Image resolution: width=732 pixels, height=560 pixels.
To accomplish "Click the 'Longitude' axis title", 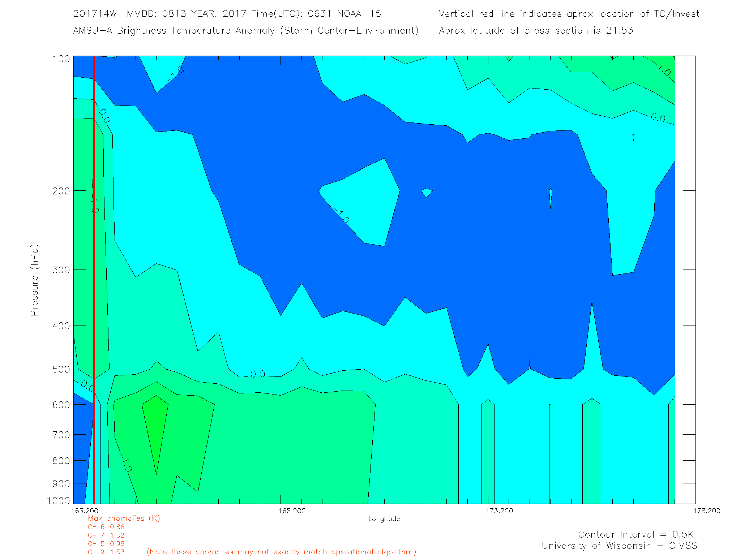I will coord(384,519).
